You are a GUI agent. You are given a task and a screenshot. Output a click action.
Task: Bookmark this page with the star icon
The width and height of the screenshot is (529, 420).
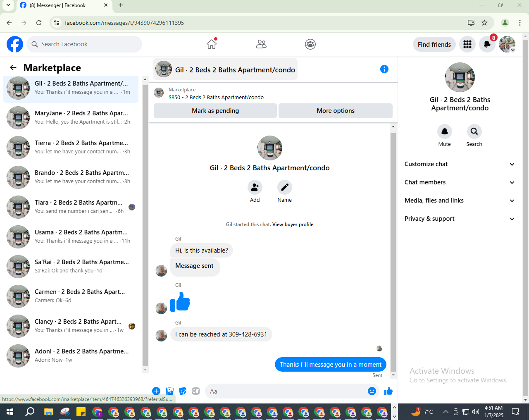(484, 23)
